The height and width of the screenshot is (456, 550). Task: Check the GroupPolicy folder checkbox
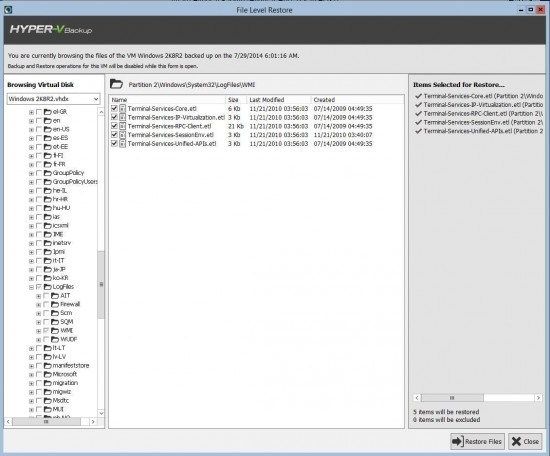39,173
